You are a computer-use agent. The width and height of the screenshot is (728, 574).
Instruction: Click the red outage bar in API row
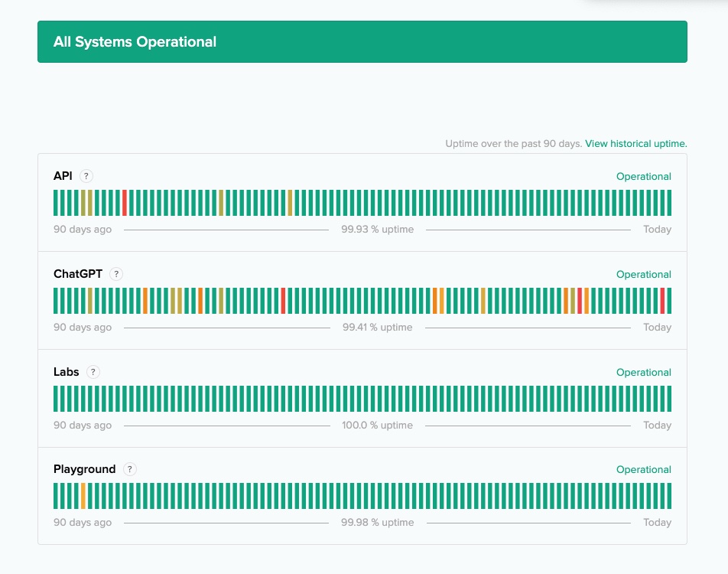pyautogui.click(x=125, y=203)
